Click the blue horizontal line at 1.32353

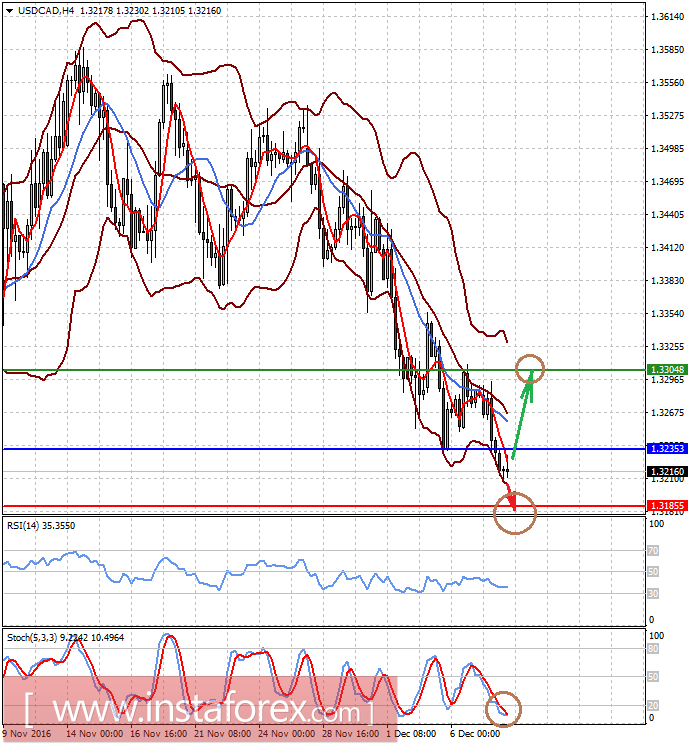(324, 449)
